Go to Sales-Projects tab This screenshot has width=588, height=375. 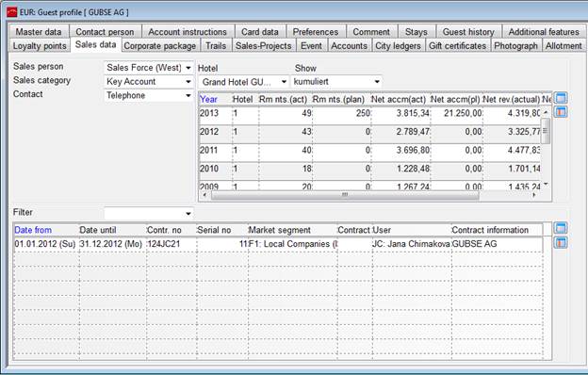click(x=263, y=46)
